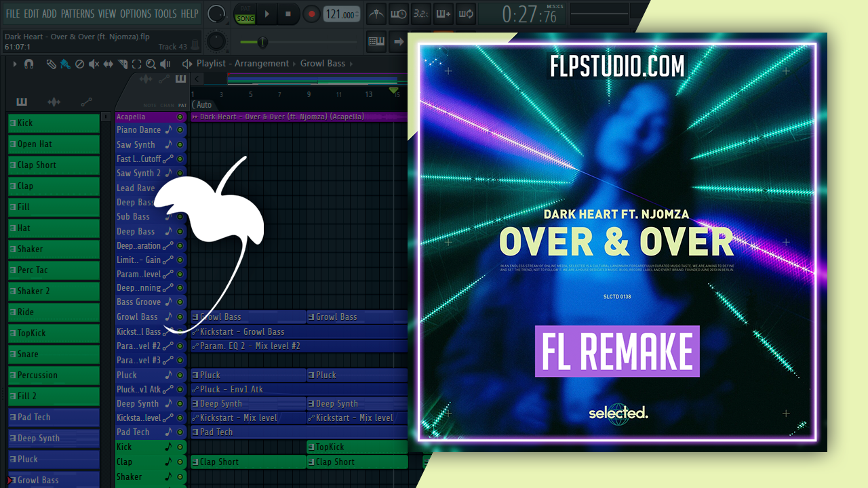Open the ADD menu
Image resolution: width=868 pixels, height=488 pixels.
tap(50, 14)
